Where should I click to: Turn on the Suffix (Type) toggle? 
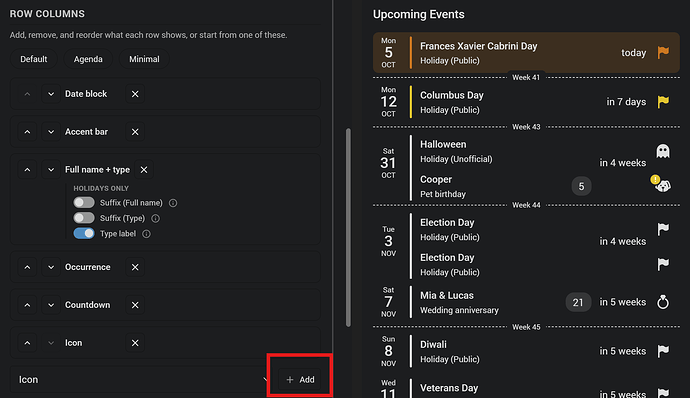(84, 218)
